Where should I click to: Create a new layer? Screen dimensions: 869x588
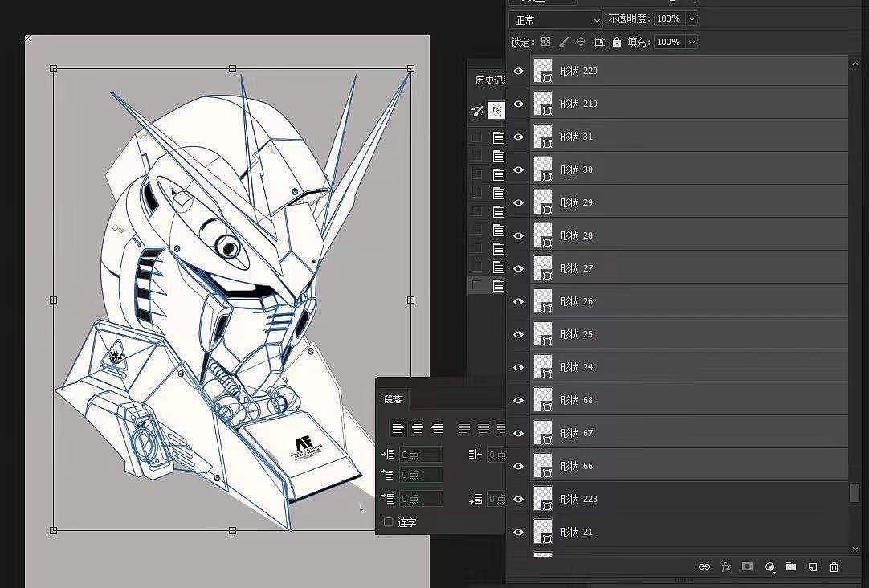[813, 566]
